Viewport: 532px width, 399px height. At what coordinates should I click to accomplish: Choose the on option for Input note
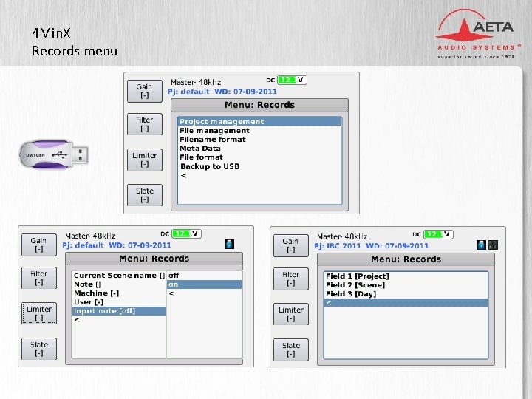[204, 284]
